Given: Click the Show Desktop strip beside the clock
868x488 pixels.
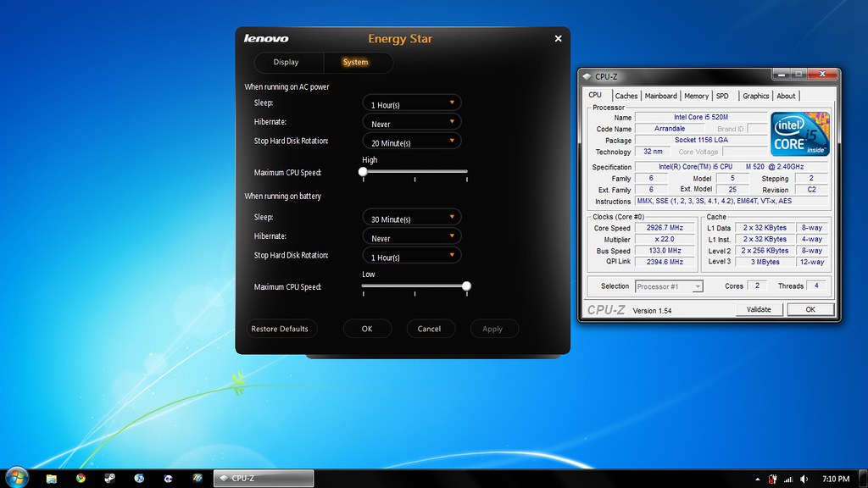Looking at the screenshot, I should (863, 479).
